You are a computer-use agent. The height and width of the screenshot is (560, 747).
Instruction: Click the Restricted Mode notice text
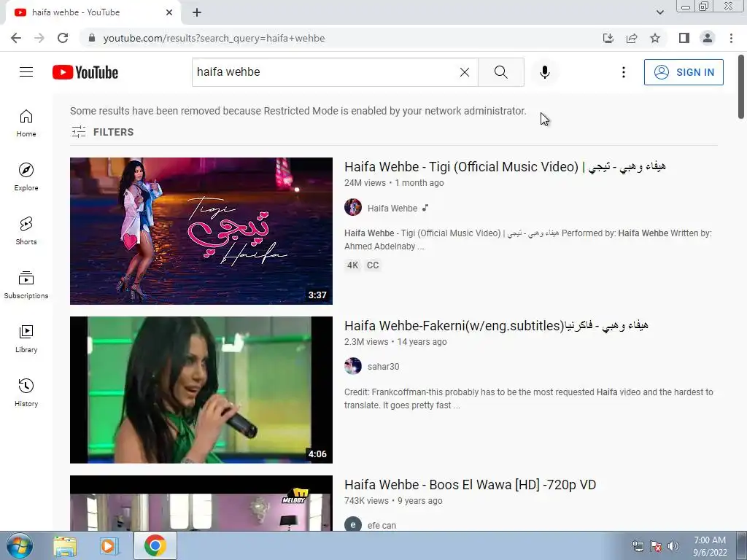(x=298, y=111)
